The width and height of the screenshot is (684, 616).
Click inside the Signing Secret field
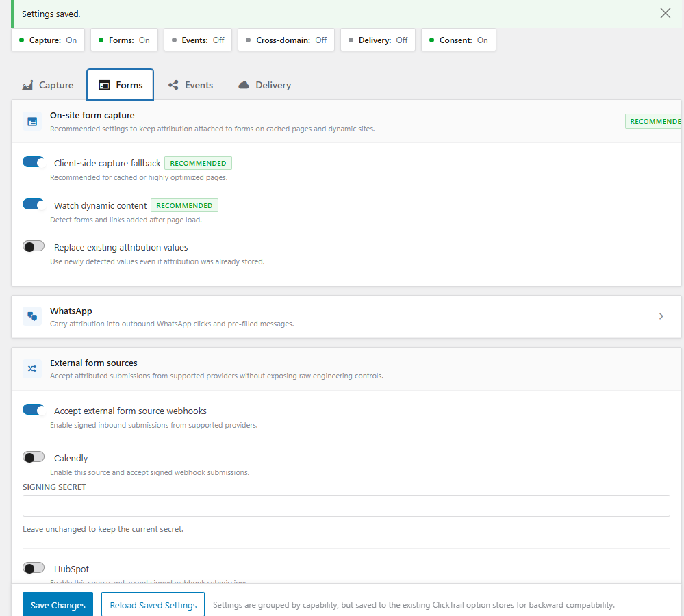click(x=342, y=505)
